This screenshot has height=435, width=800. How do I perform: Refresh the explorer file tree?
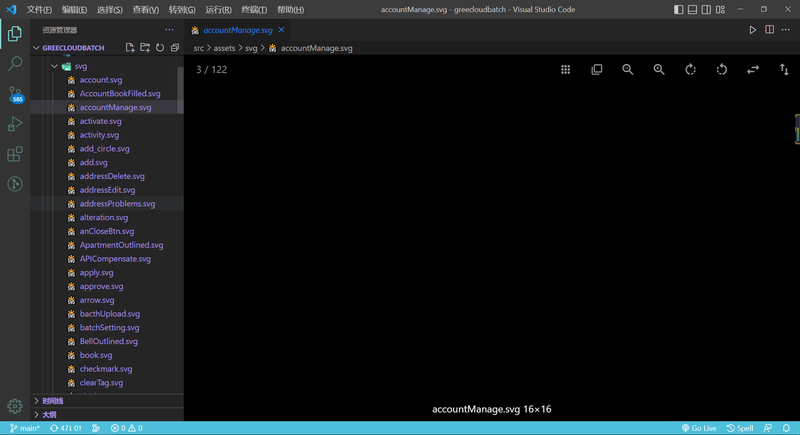[160, 47]
